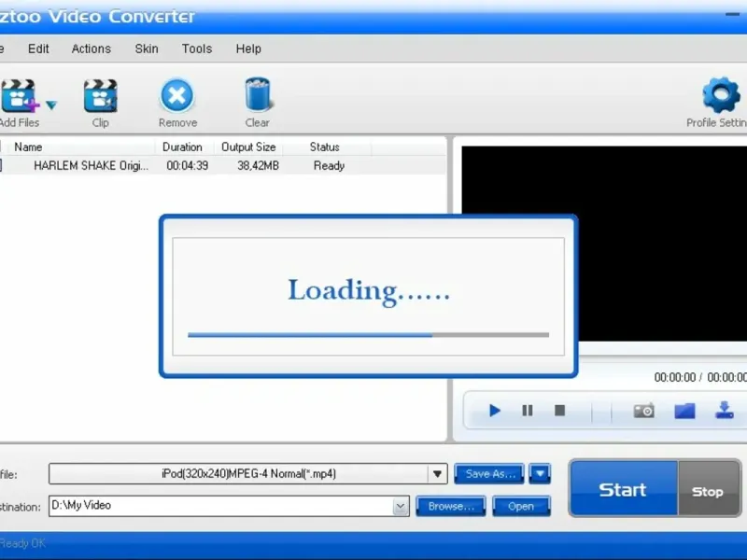
Task: Click the Browse... button
Action: (x=451, y=506)
